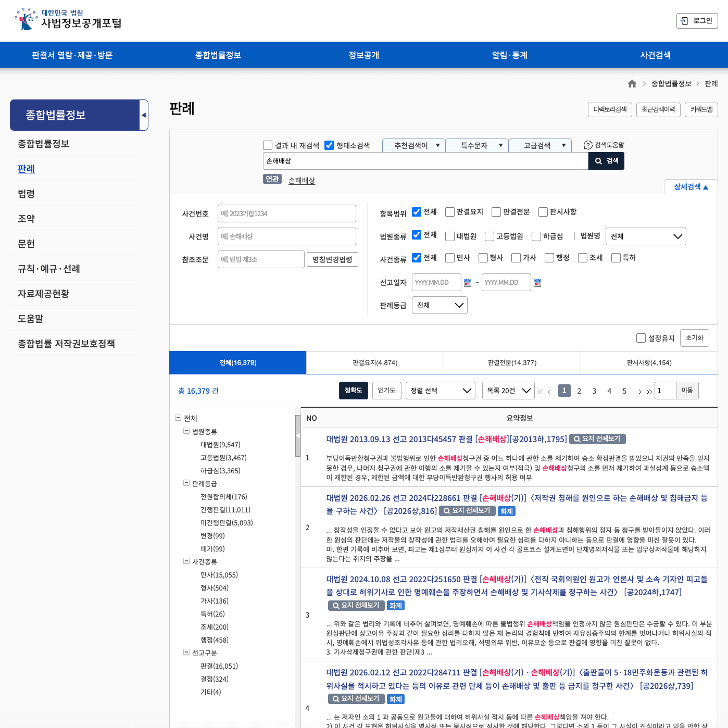The width and height of the screenshot is (728, 728).
Task: Open 고급검색 dropdown
Action: tap(540, 145)
